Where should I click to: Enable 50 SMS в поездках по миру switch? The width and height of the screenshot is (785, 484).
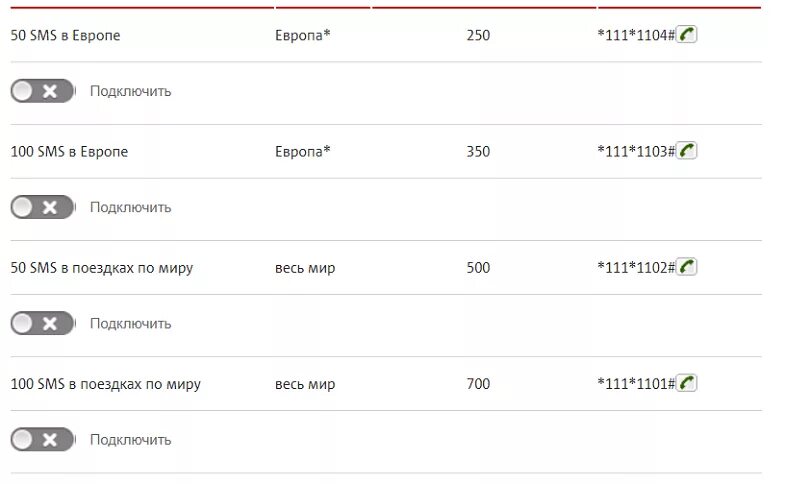(43, 323)
